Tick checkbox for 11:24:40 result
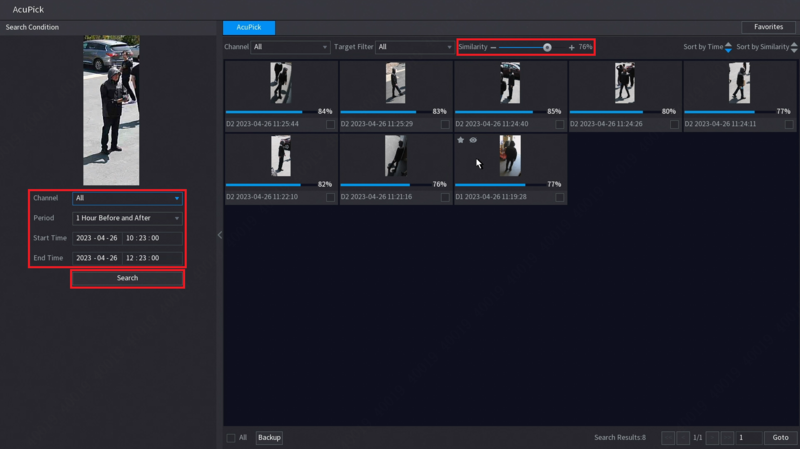This screenshot has width=800, height=449. [560, 125]
